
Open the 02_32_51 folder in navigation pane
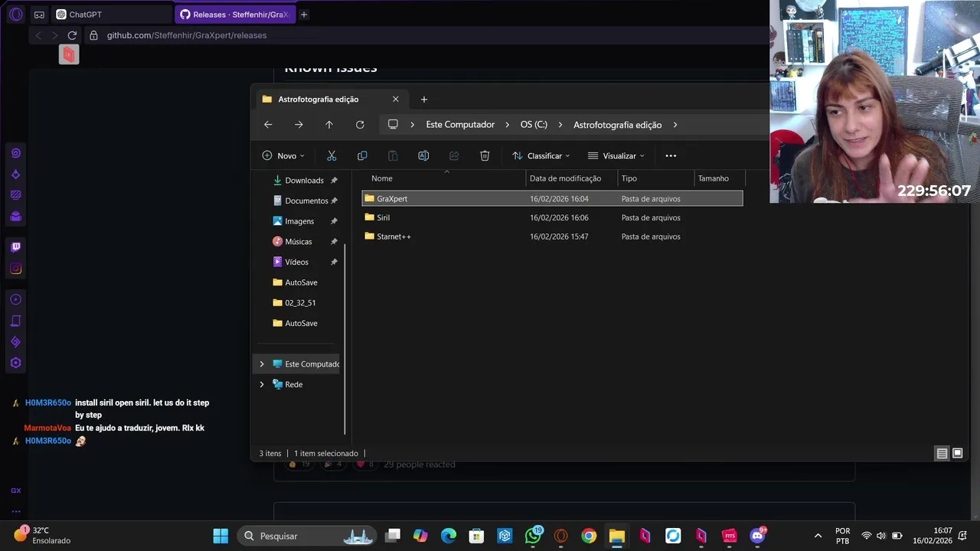pyautogui.click(x=300, y=303)
